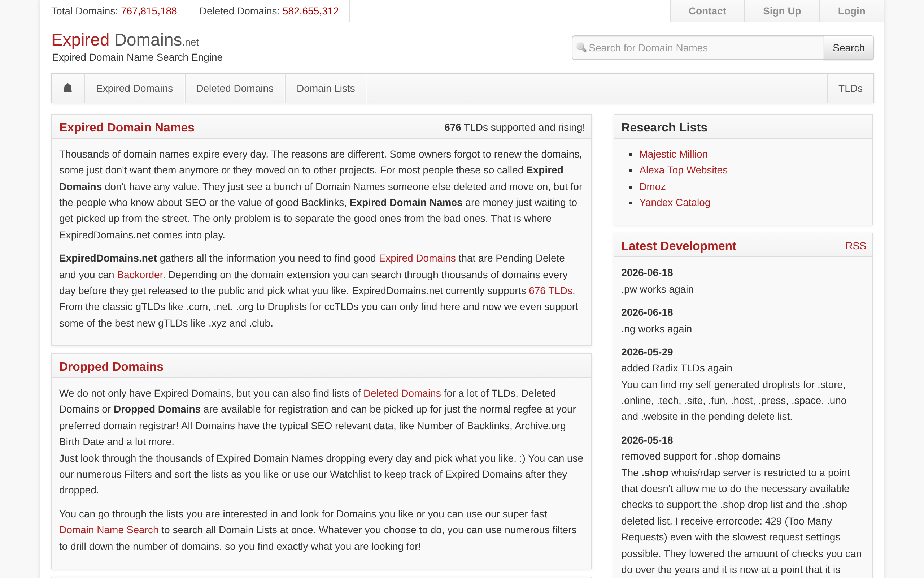Click the Expired Domain Names heading

[x=127, y=127]
